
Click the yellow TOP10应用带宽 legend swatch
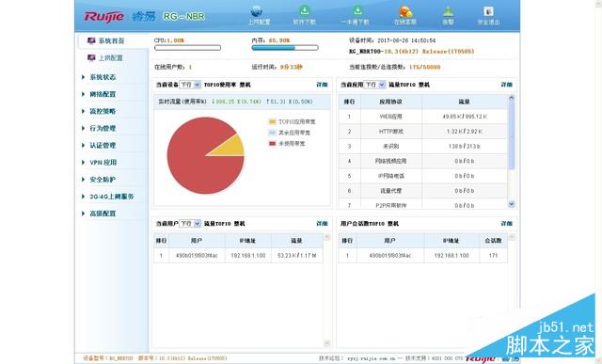pos(272,121)
